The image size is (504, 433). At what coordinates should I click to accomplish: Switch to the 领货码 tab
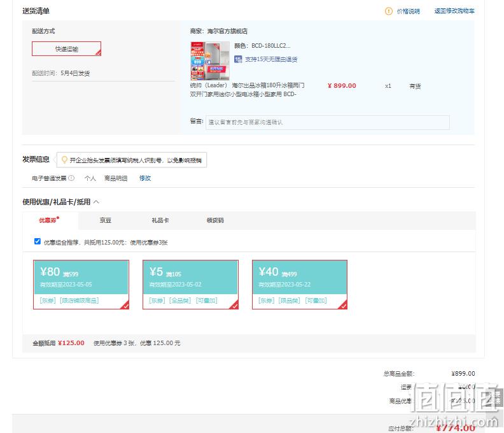[x=215, y=220]
